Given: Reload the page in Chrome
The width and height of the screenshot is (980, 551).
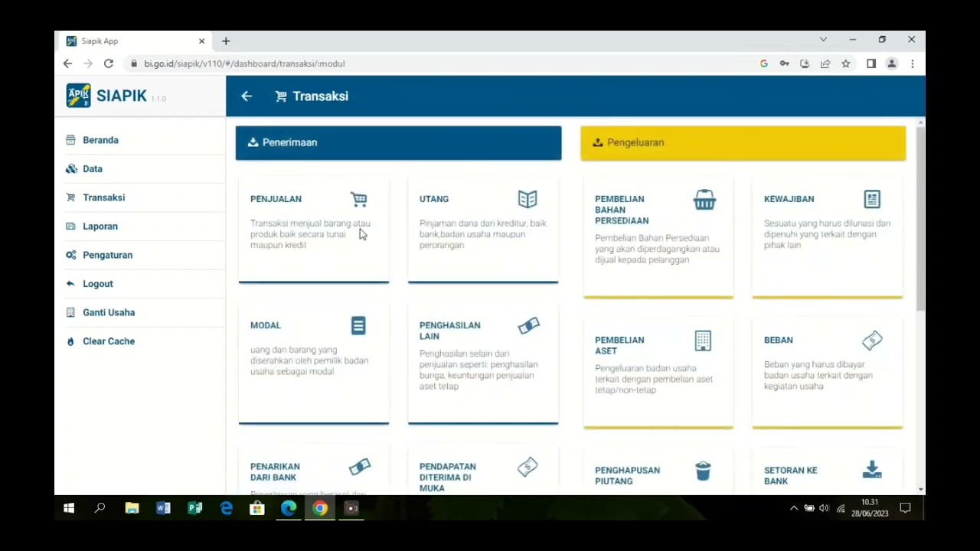Looking at the screenshot, I should point(109,64).
